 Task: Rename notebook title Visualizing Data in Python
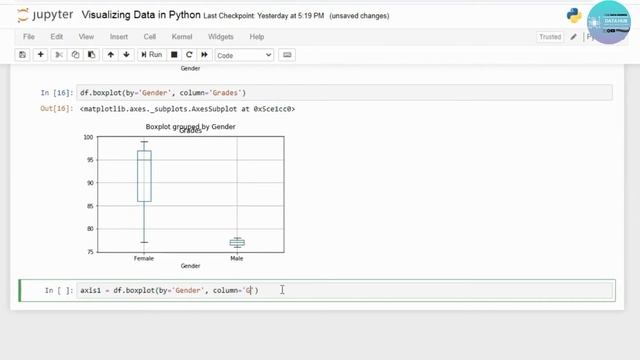[141, 15]
